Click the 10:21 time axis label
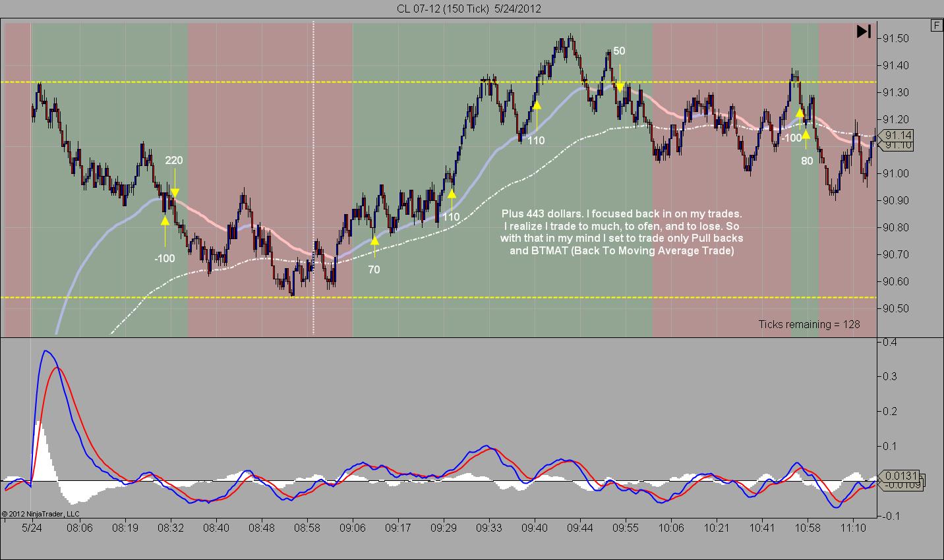This screenshot has height=560, width=944. pyautogui.click(x=716, y=528)
